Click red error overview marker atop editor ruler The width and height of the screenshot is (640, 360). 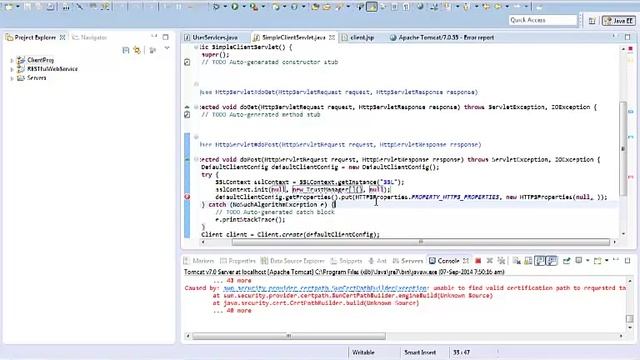(x=631, y=49)
